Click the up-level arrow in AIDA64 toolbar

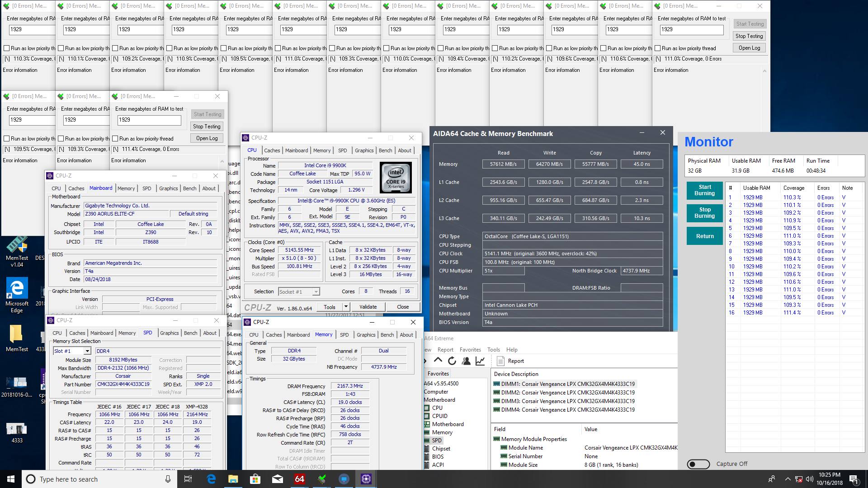tap(438, 361)
